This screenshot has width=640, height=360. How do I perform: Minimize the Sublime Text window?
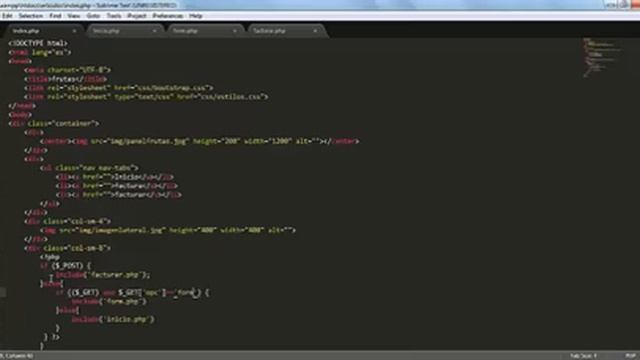pyautogui.click(x=611, y=4)
